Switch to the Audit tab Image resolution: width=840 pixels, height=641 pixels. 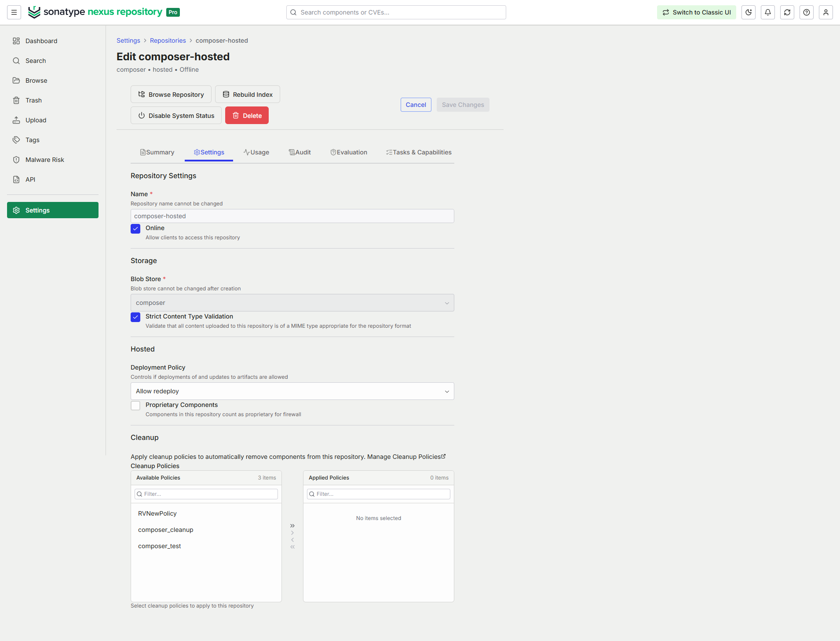[300, 152]
